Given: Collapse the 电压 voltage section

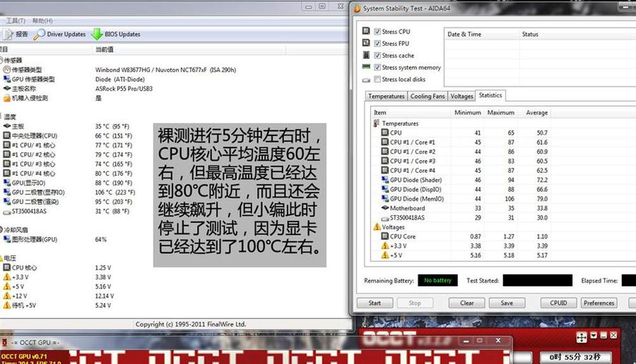Looking at the screenshot, I should click(1, 258).
